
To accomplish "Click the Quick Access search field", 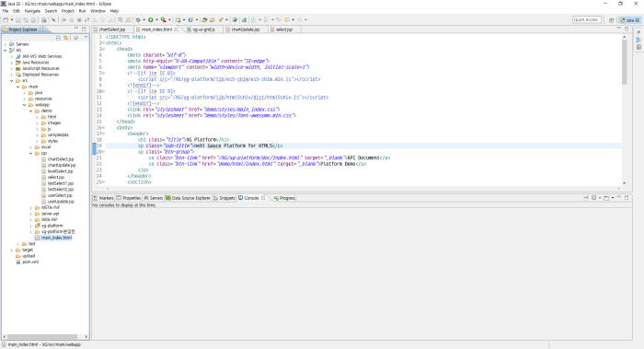I will coord(587,19).
